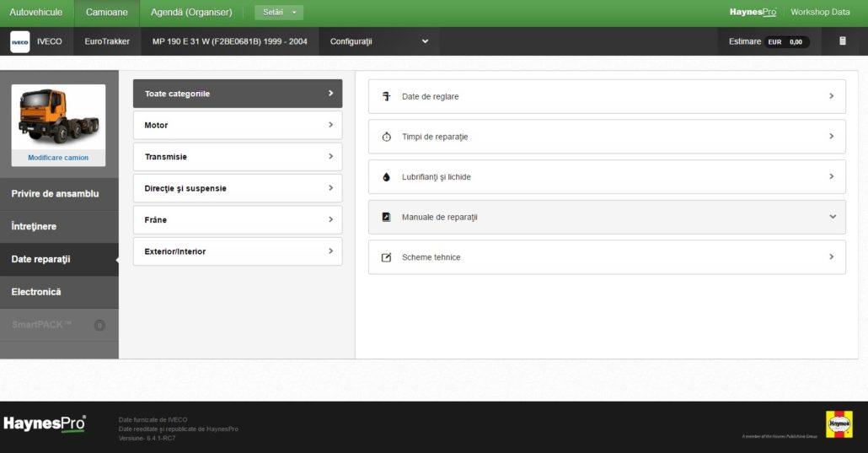Screen dimensions: 868x453
Task: Click the Timpi de reparație stopwatch icon
Action: pyautogui.click(x=387, y=137)
